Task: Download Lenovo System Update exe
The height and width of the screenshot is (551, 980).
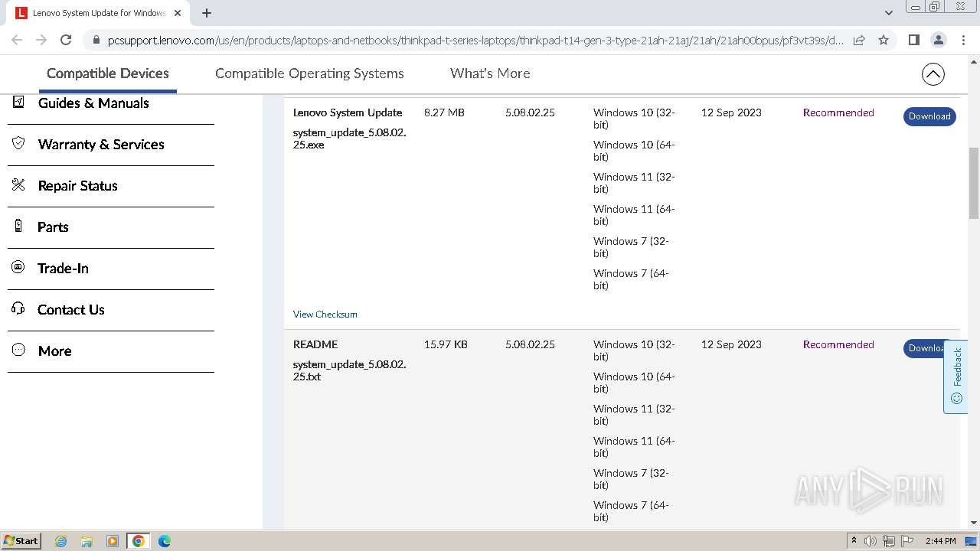Action: pos(929,116)
